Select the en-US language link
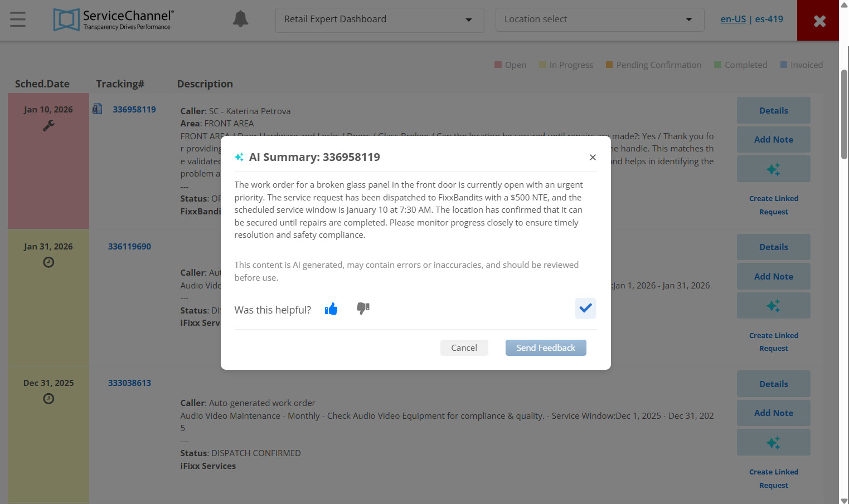The width and height of the screenshot is (849, 504). point(732,19)
